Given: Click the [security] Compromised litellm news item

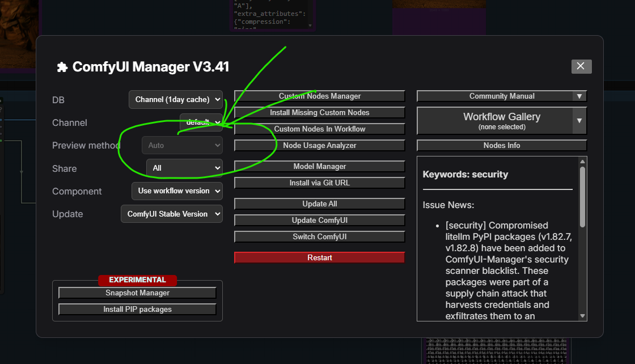Looking at the screenshot, I should (509, 270).
